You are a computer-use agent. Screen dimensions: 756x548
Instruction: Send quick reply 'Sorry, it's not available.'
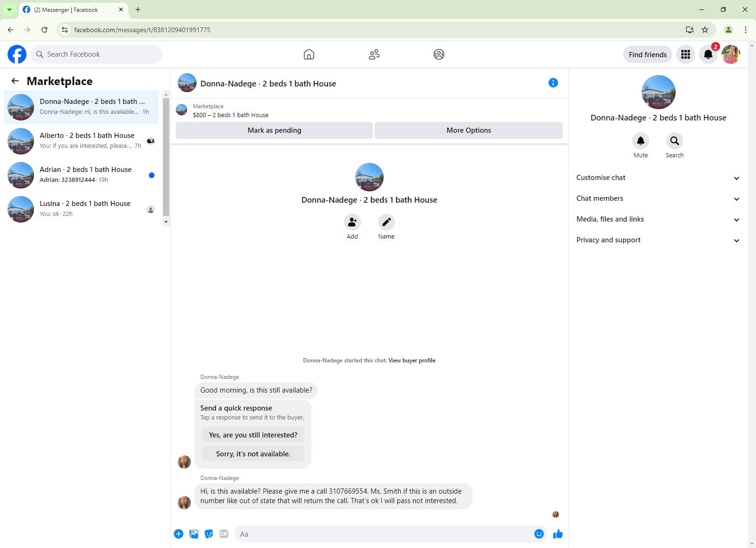(253, 454)
